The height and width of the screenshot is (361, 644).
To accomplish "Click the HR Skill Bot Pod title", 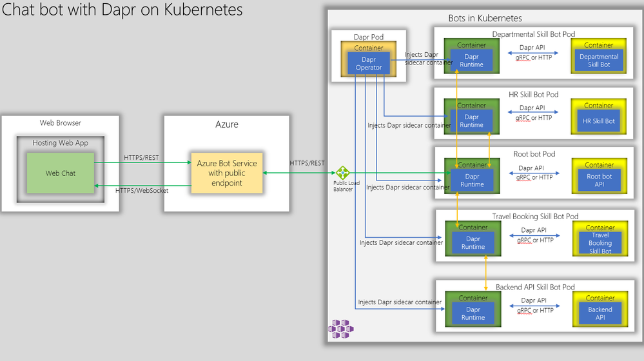I will (x=534, y=95).
